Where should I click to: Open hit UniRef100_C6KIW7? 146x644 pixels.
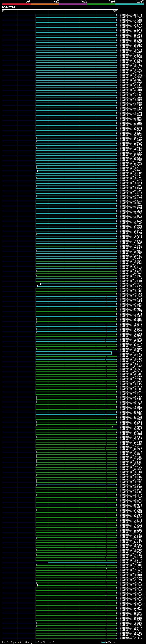[x=131, y=349]
